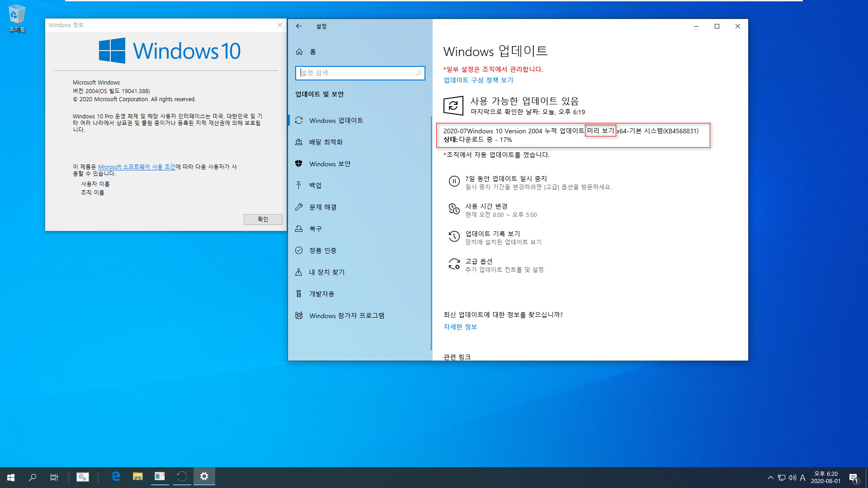This screenshot has height=488, width=868.
Task: Click the wrench icon for 문제 해결
Action: click(299, 207)
